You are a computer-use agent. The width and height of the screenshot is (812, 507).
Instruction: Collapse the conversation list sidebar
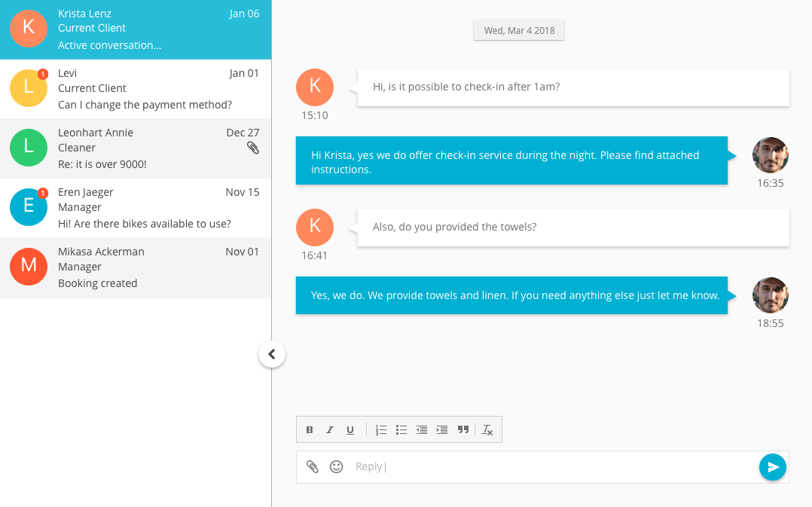(x=272, y=354)
